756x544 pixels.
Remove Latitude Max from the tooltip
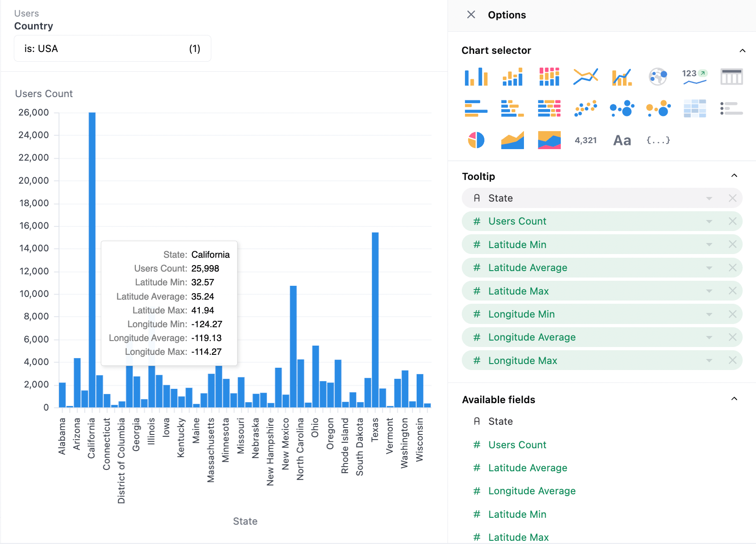point(733,291)
